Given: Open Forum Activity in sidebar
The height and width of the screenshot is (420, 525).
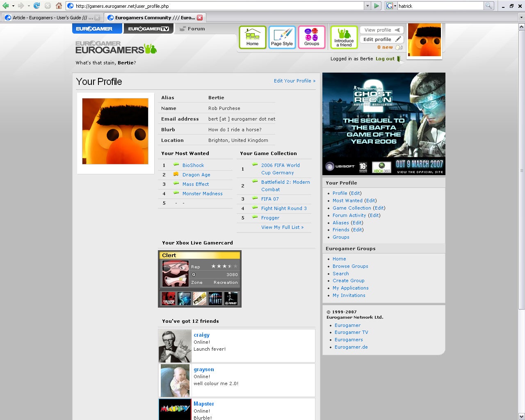Looking at the screenshot, I should pos(349,215).
